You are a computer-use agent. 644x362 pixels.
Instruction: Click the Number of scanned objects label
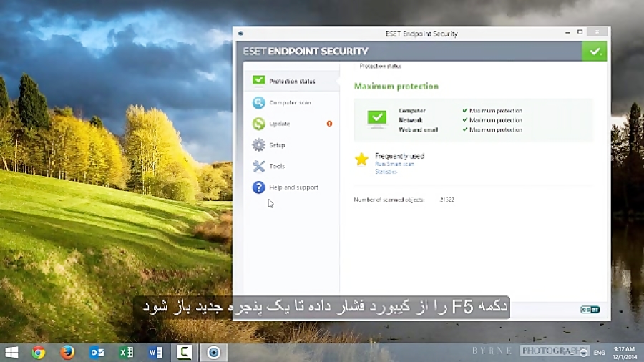coord(389,200)
